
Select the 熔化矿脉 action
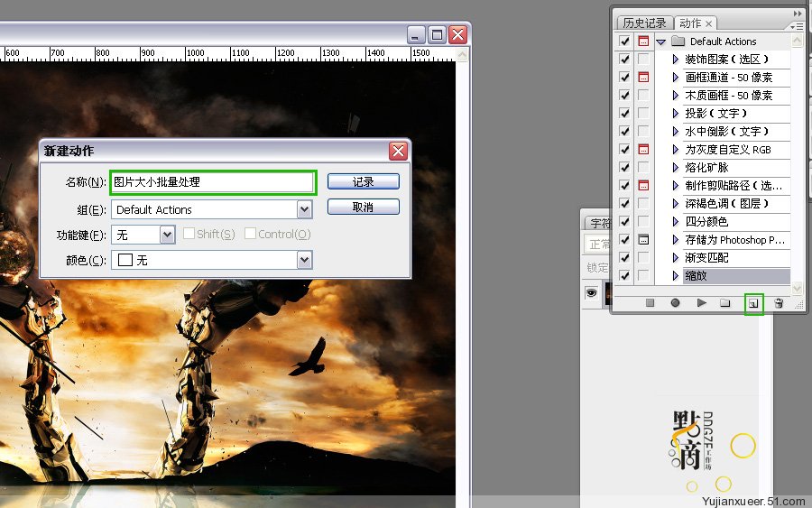(736, 167)
